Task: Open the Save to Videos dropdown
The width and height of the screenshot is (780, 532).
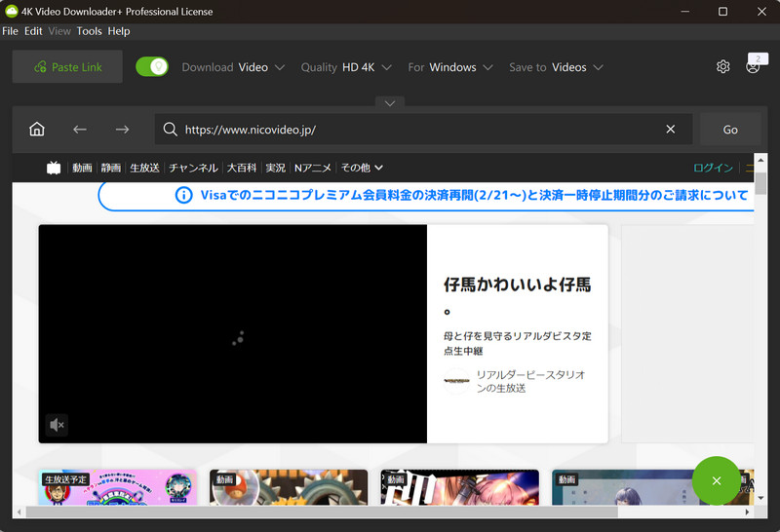Action: pos(556,67)
